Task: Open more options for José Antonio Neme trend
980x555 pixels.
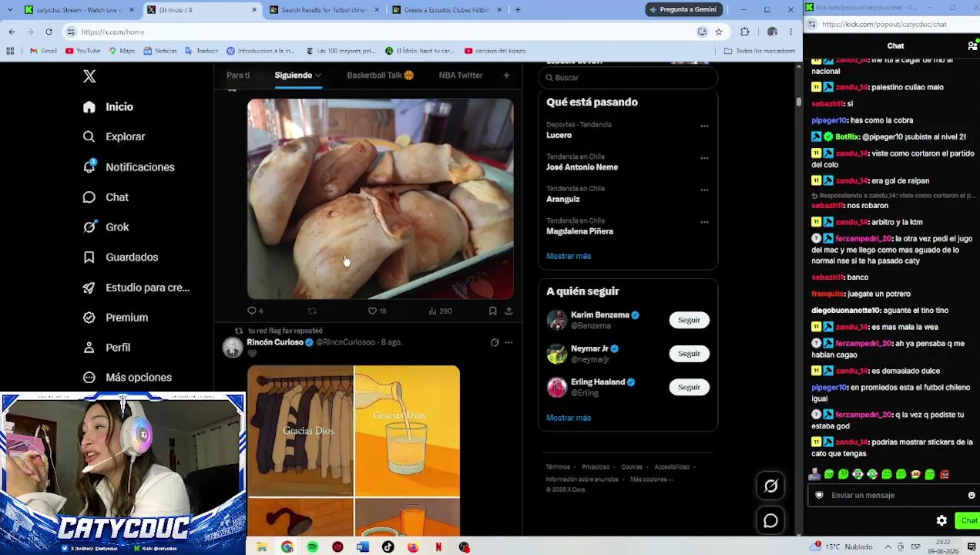Action: click(x=704, y=158)
